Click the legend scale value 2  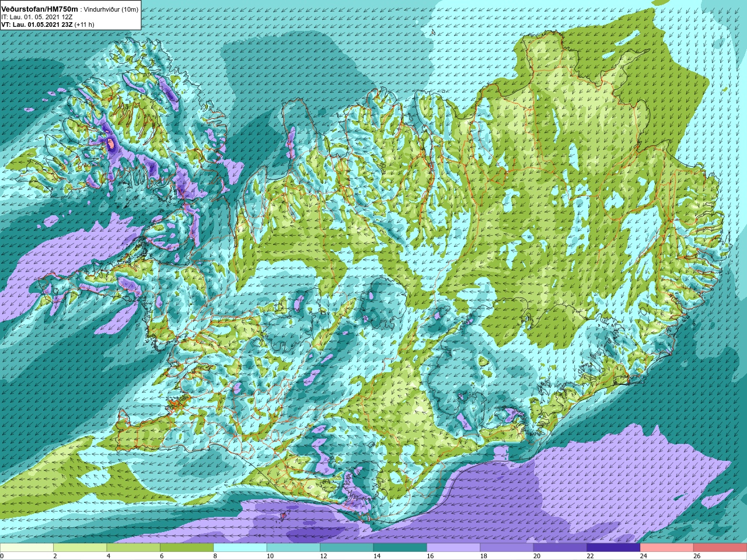pos(55,556)
